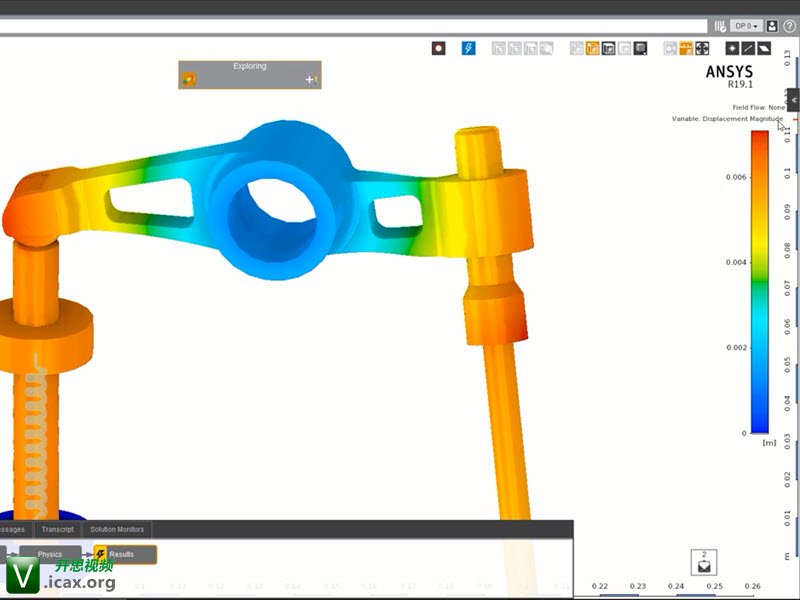
Task: Click the contour result icon in the Exploring panel
Action: point(189,79)
